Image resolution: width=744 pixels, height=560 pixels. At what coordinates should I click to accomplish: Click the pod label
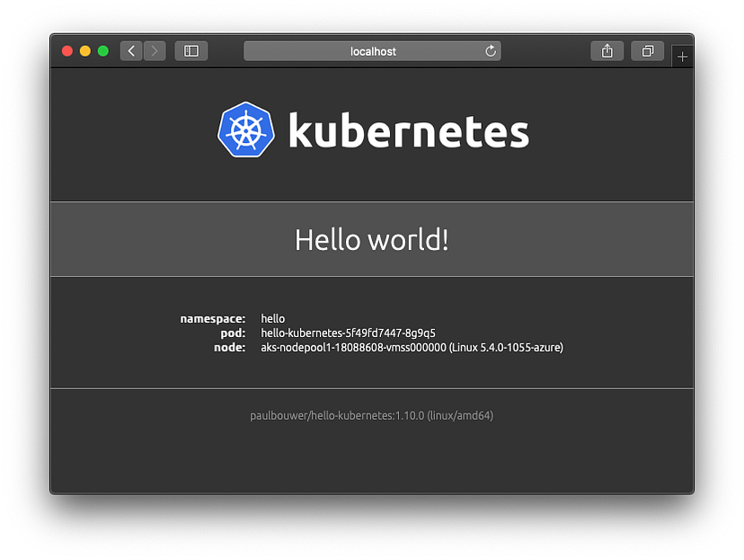click(232, 333)
